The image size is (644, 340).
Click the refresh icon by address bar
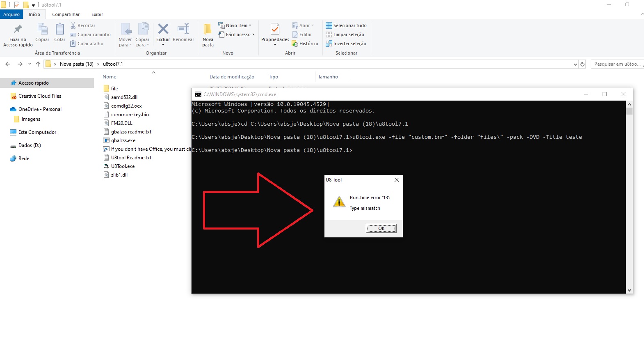click(582, 64)
